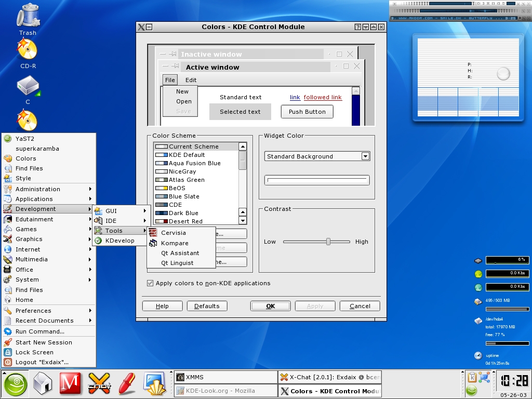Click the green SUSE start menu button
The image size is (532, 399).
[15, 385]
